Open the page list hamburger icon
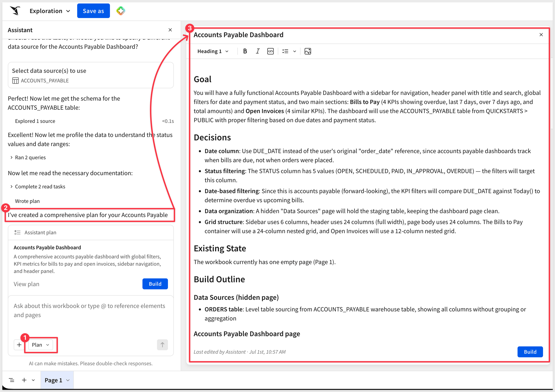555x392 pixels. (x=12, y=380)
